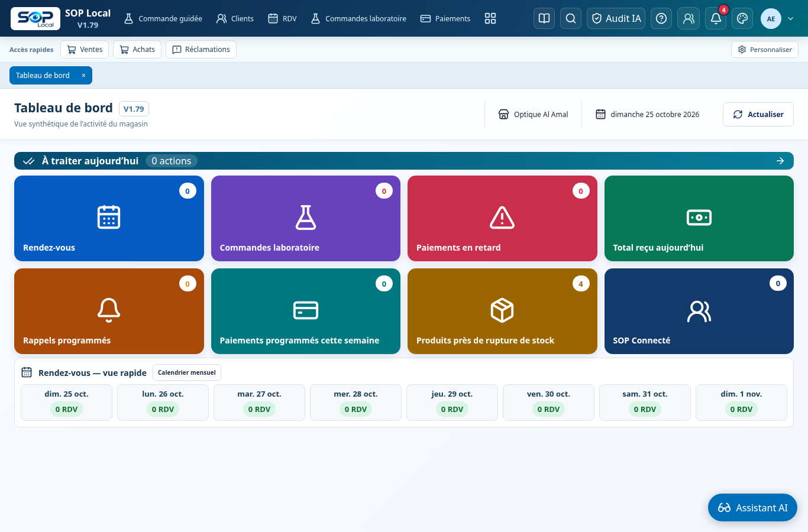Open the Total reçu aujourd'hui card

tap(699, 218)
